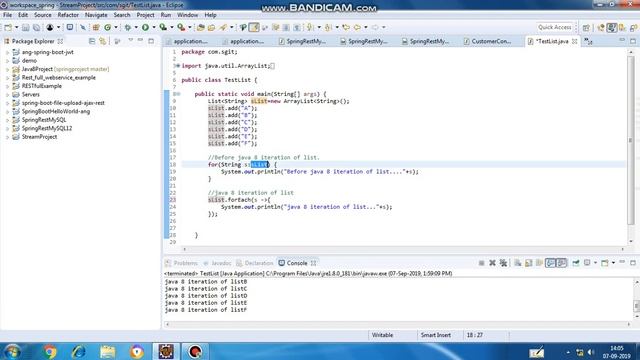Open the Debug button dropdown arrow
The image size is (640, 360).
(136, 27)
